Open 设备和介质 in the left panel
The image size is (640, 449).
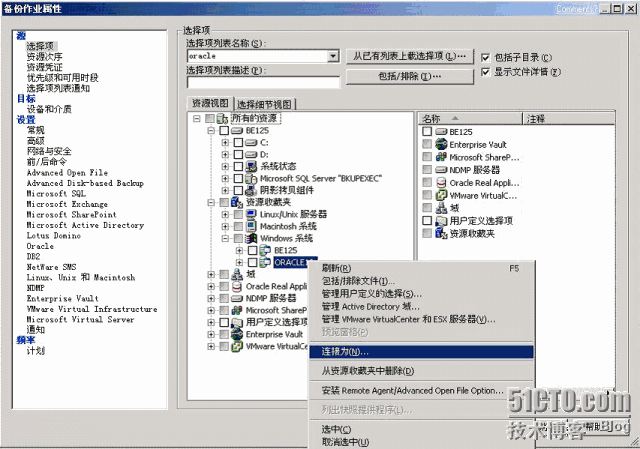click(49, 109)
